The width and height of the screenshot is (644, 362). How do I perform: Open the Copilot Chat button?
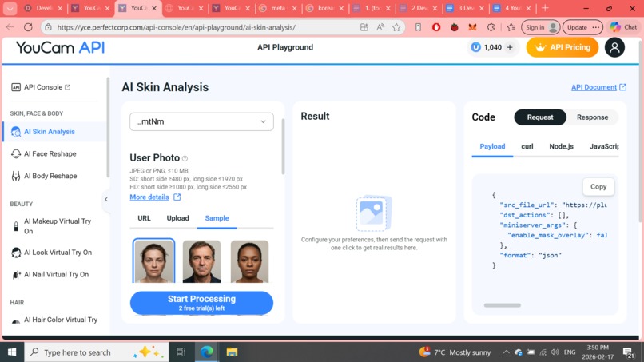(x=623, y=27)
